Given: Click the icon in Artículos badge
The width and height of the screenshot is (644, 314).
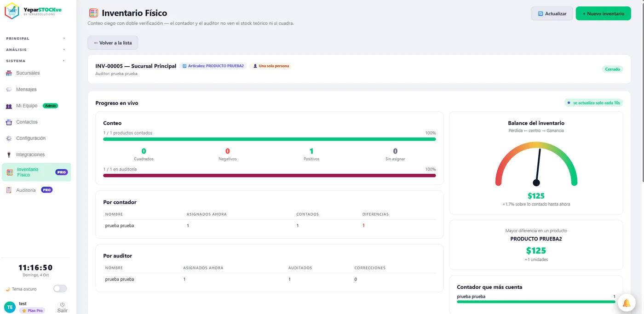Looking at the screenshot, I should [x=184, y=66].
